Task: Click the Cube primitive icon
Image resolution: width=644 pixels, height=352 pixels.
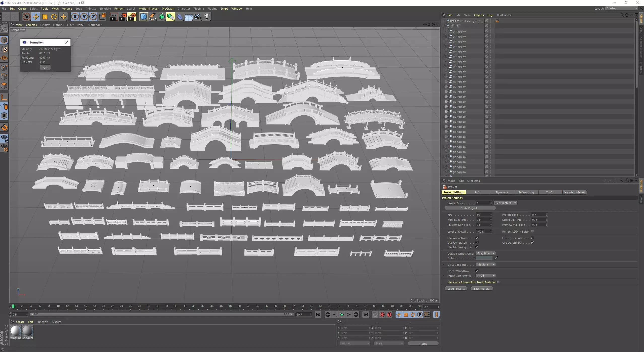Action: [x=143, y=17]
